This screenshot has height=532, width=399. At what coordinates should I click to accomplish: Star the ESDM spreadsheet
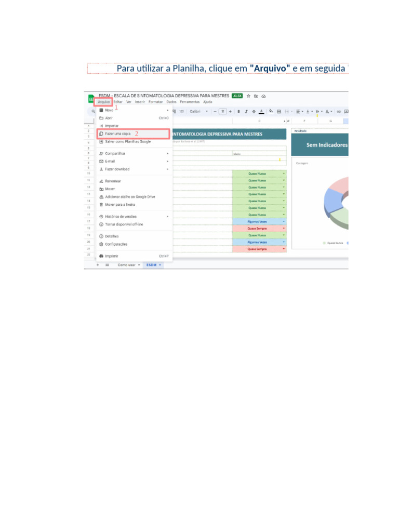tap(248, 96)
